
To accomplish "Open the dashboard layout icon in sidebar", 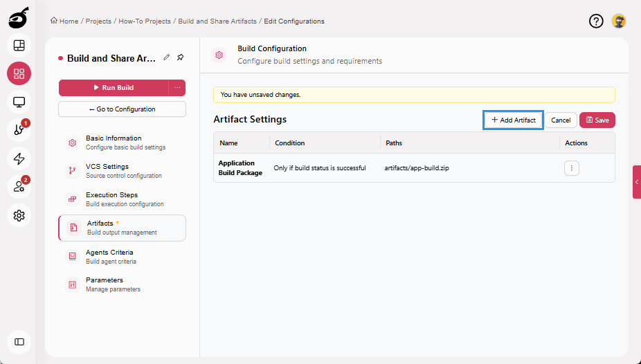I will [19, 46].
